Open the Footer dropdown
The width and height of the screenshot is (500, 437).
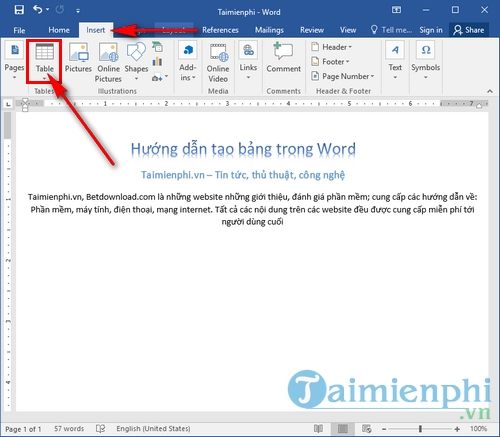point(330,62)
